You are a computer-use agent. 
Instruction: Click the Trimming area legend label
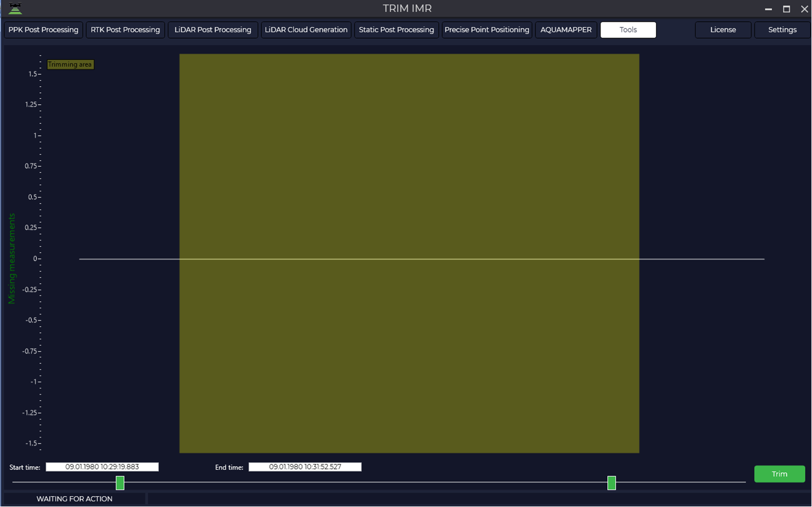pyautogui.click(x=70, y=64)
